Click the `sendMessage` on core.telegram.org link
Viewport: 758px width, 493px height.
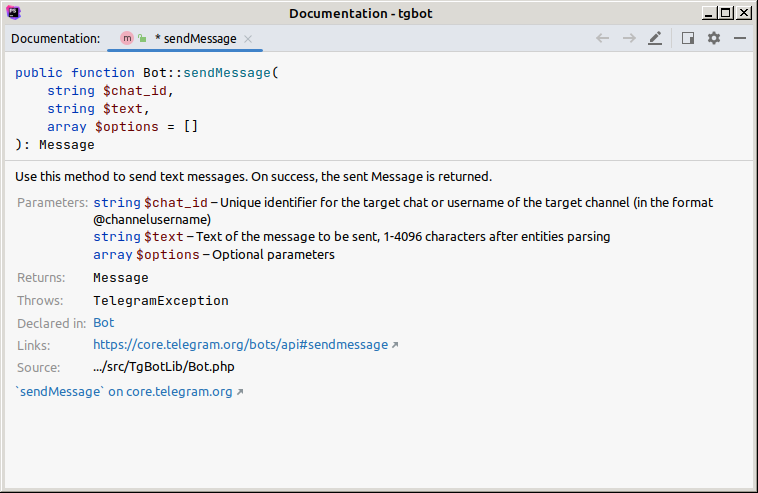tap(124, 392)
